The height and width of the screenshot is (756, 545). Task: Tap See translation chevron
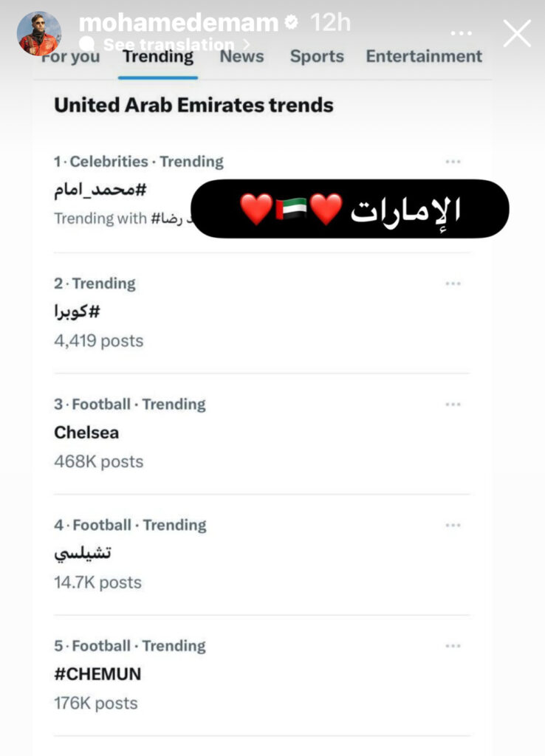247,44
